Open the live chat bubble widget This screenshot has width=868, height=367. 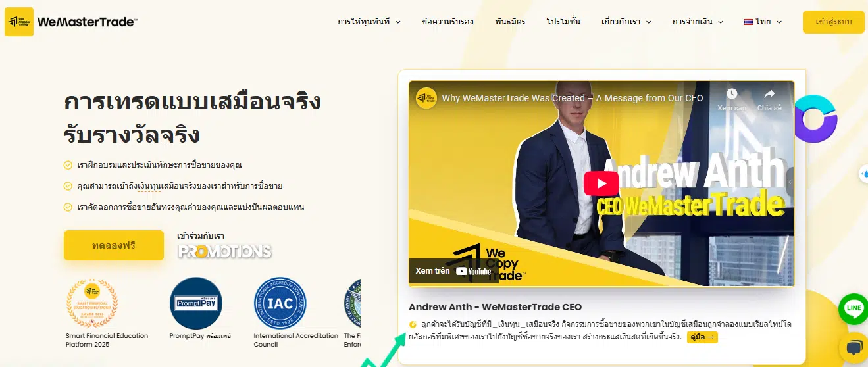pos(854,348)
